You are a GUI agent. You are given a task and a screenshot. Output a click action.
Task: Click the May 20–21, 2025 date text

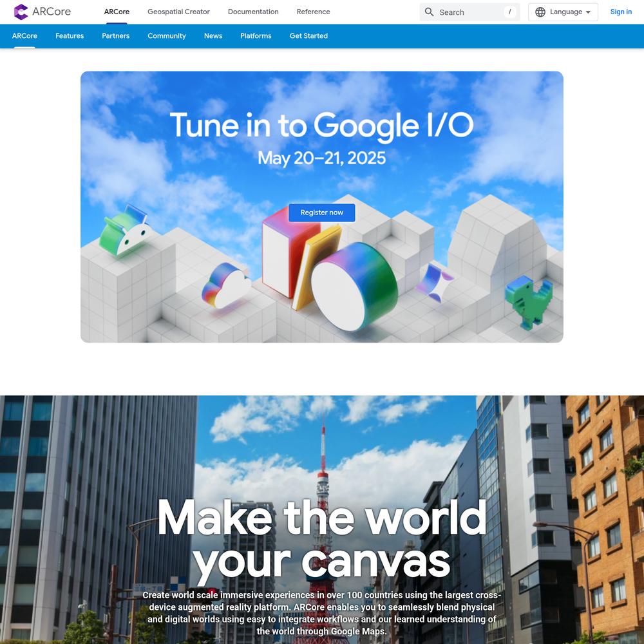pyautogui.click(x=321, y=158)
